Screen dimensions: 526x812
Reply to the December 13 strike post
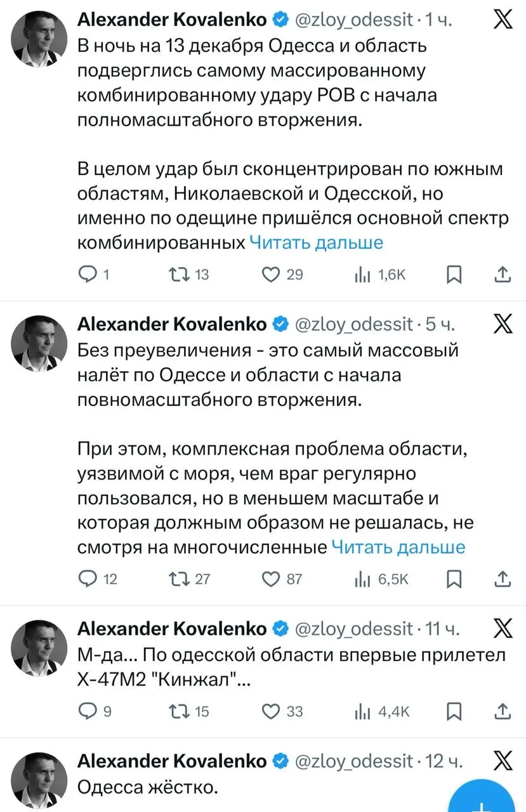(x=86, y=275)
